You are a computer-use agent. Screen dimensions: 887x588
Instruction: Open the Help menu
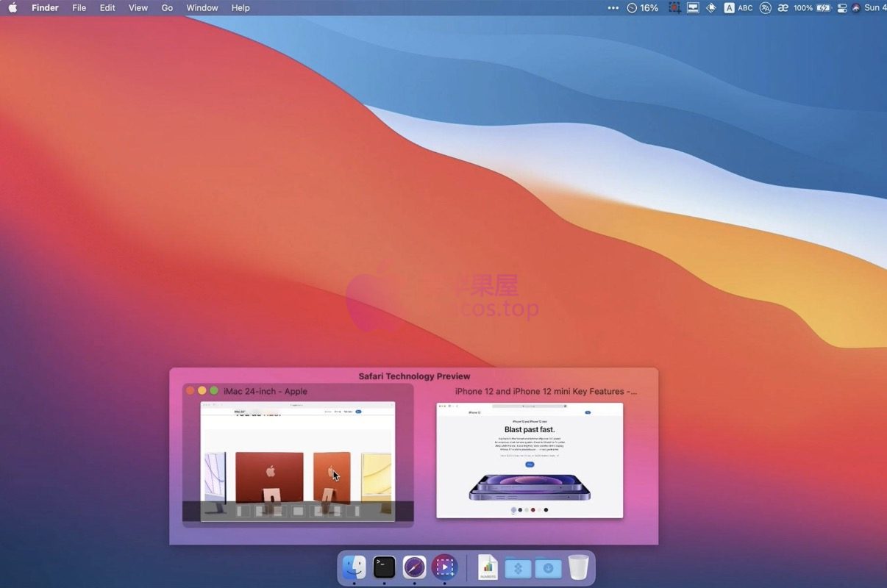(x=241, y=7)
